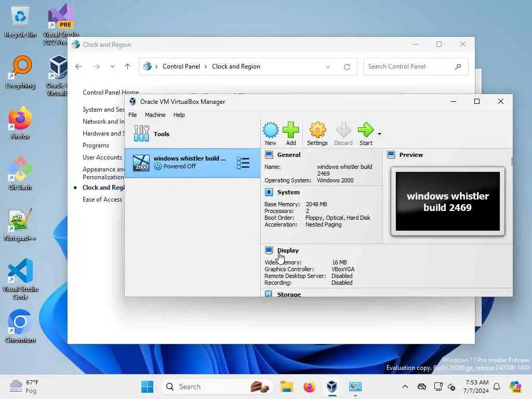Open Programs category link
Viewport: 532px width, 399px height.
[x=96, y=145]
